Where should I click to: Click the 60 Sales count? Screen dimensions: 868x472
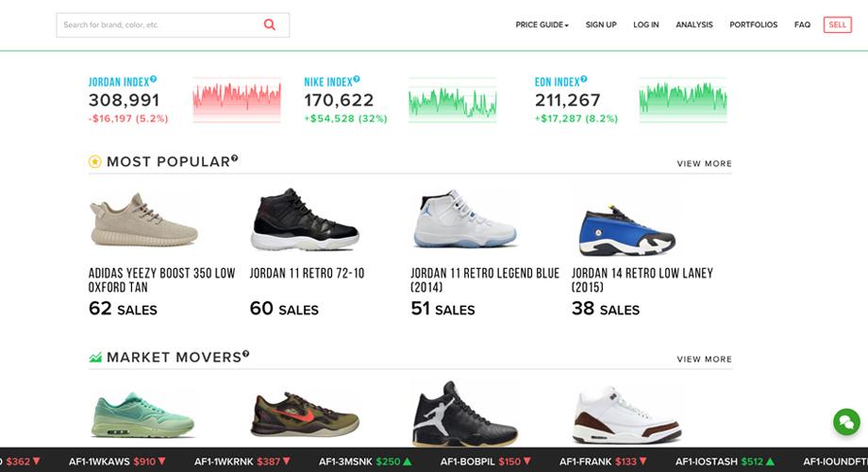click(x=284, y=309)
